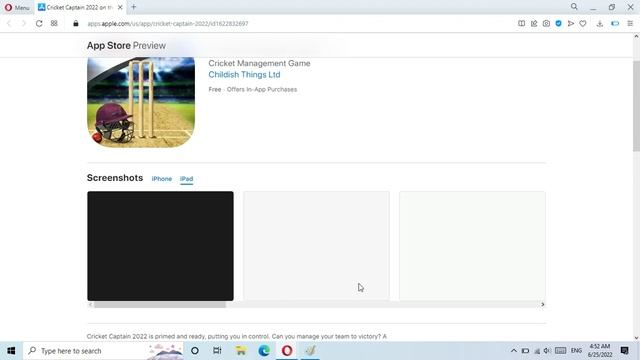Open the Speed Dial start page
This screenshot has width=640, height=360.
point(54,24)
